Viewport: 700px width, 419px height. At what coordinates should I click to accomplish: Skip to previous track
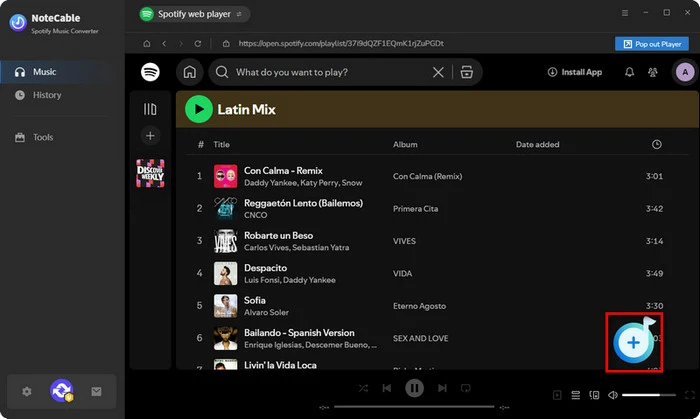point(387,388)
